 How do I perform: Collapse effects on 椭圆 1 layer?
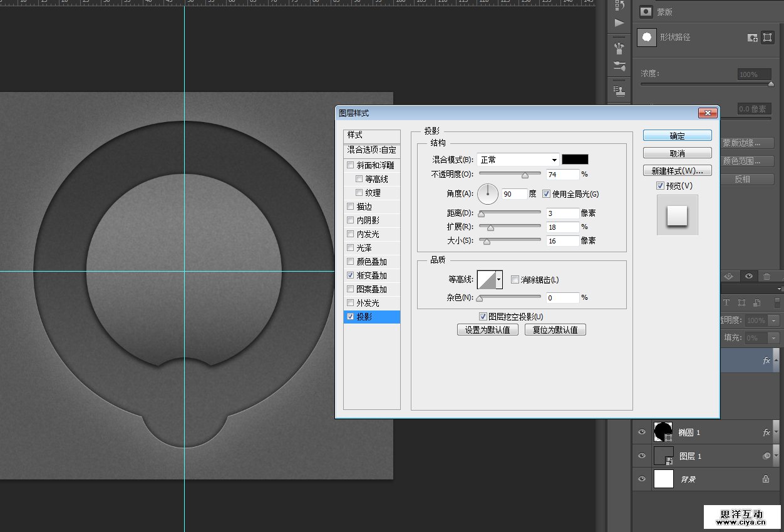(x=776, y=432)
